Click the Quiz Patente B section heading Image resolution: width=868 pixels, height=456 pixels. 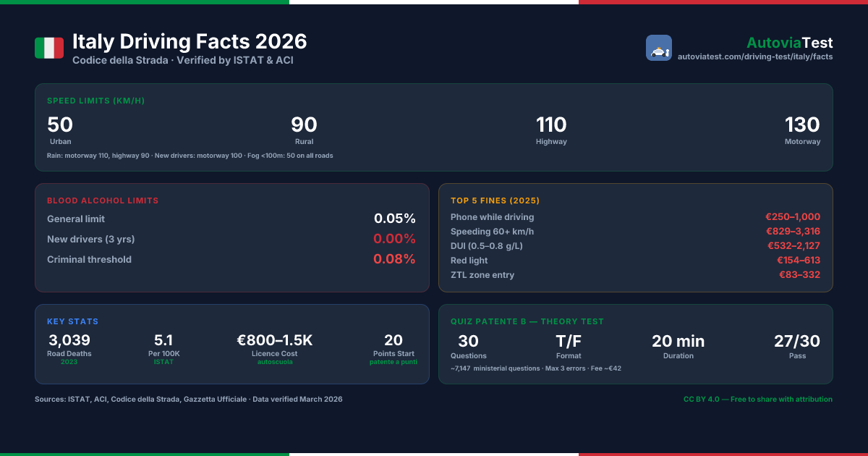(527, 321)
